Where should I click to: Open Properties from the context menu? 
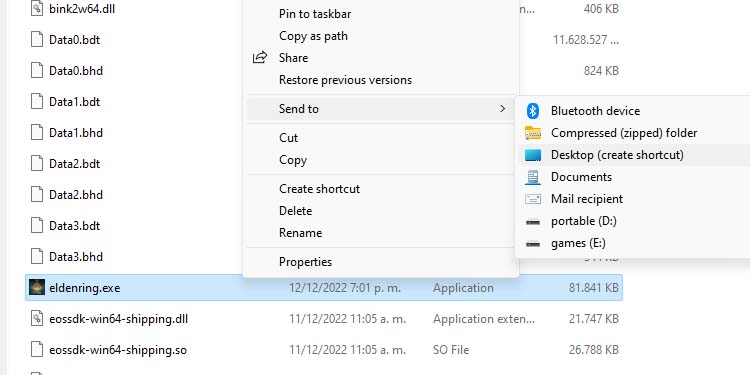click(x=305, y=262)
